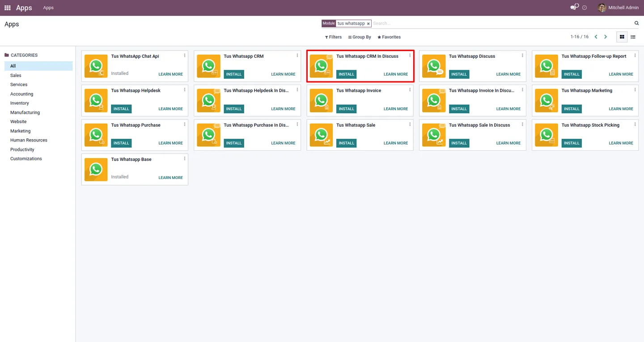The image size is (644, 342).
Task: Install Tus Whatsapp Follow-up Report module
Action: 572,74
